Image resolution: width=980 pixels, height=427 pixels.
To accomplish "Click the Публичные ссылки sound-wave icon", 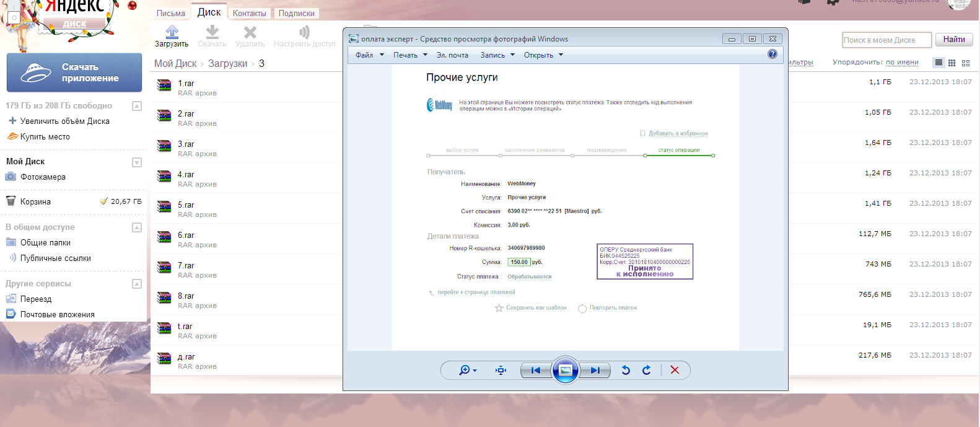I will click(12, 258).
